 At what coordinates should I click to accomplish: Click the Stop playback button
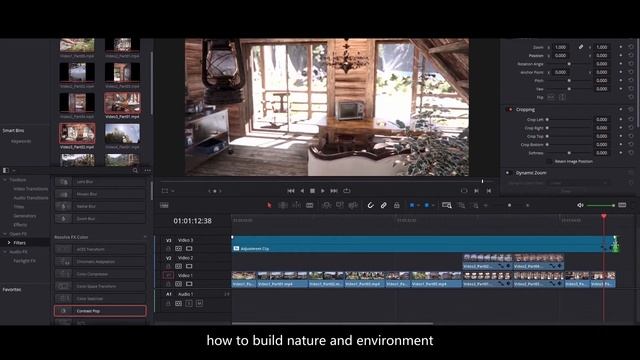point(312,191)
